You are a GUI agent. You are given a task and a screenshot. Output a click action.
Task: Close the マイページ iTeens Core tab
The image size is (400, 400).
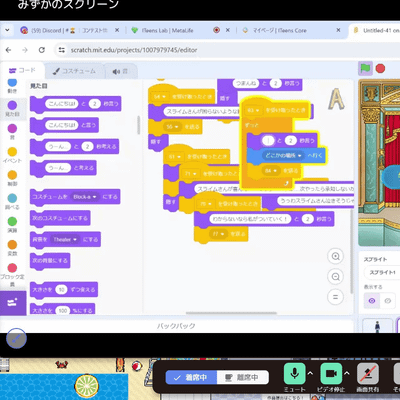coord(338,30)
